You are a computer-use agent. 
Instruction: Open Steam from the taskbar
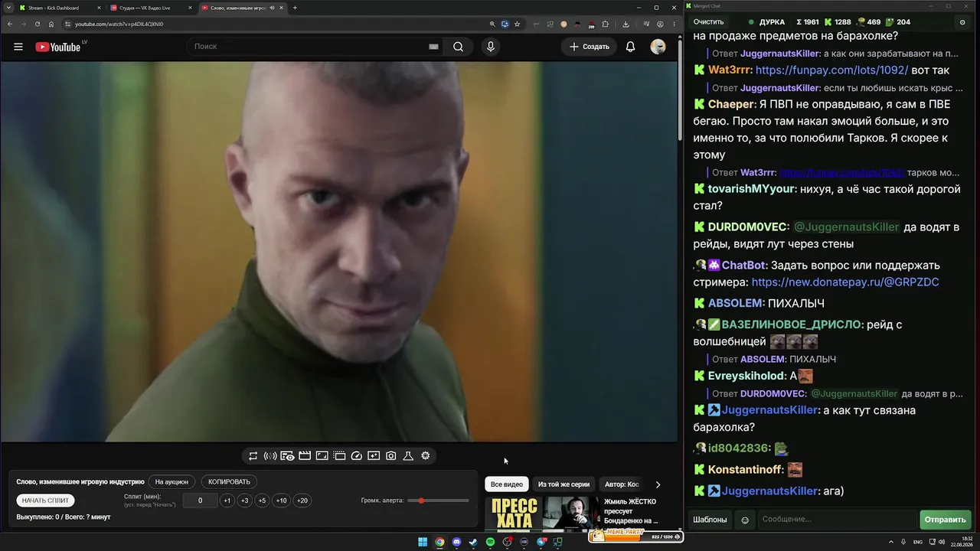pos(473,543)
